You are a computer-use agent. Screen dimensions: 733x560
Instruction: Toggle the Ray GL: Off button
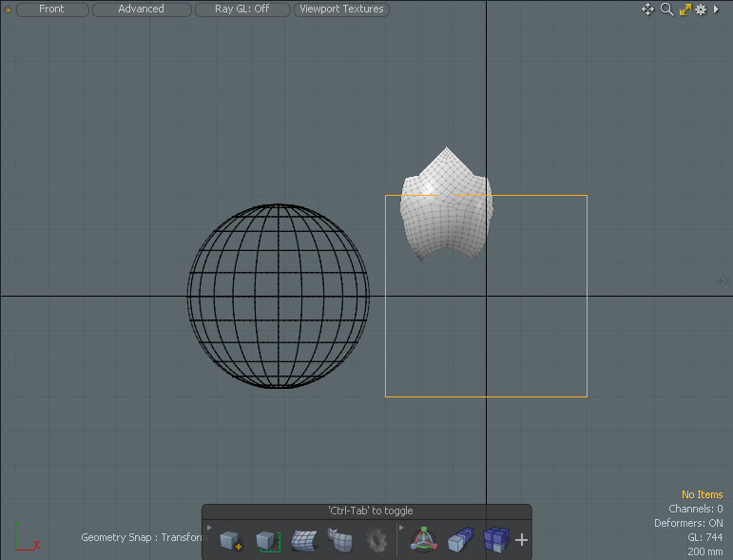[242, 9]
